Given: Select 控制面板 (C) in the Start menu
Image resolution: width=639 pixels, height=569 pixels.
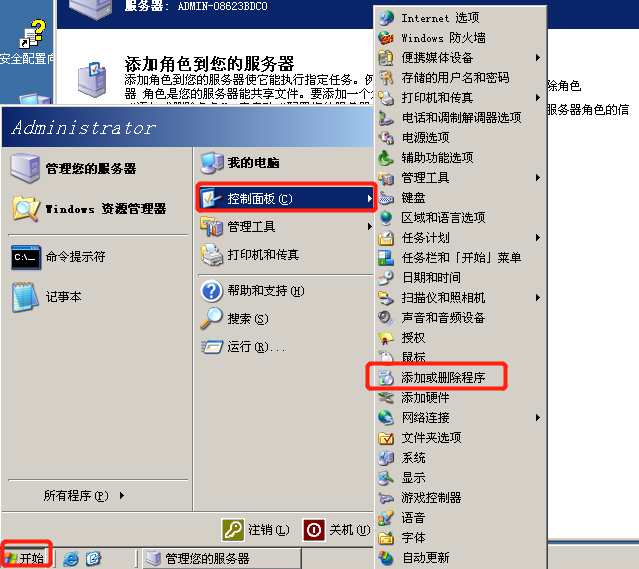Looking at the screenshot, I should 285,198.
